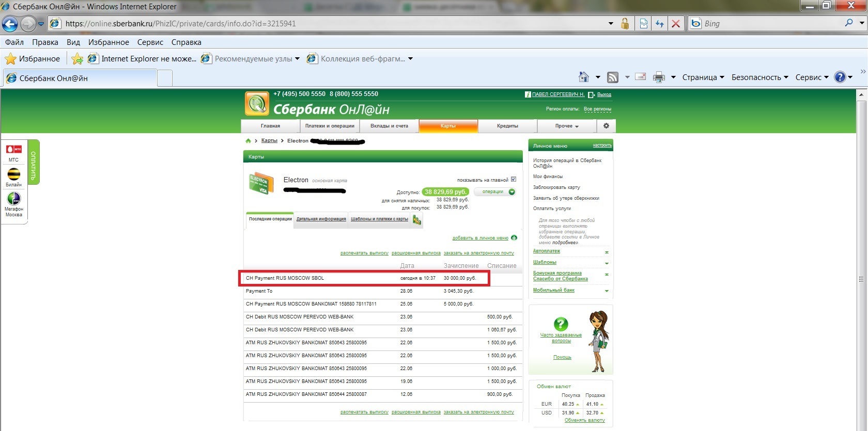Viewport: 868px width, 431px height.
Task: Open IE Сервис toolbar dropdown
Action: pos(812,77)
